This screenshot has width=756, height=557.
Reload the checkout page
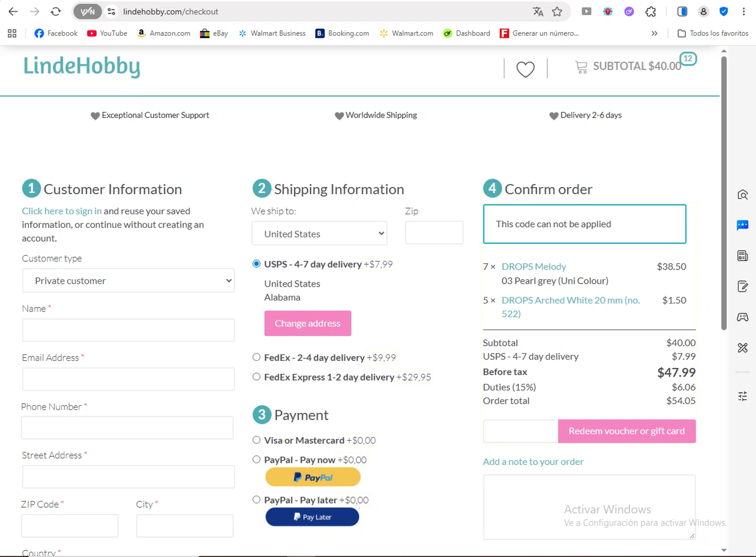(56, 12)
